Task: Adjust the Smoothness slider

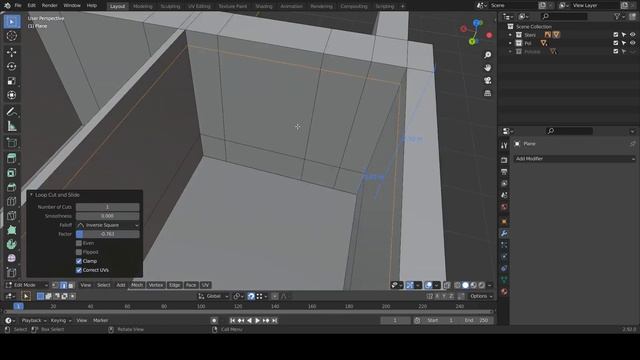Action: coord(108,216)
